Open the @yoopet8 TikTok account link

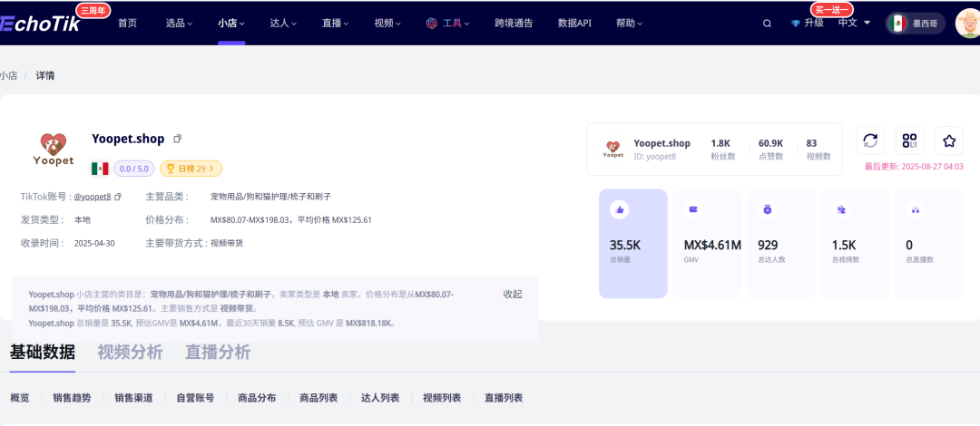coord(92,197)
